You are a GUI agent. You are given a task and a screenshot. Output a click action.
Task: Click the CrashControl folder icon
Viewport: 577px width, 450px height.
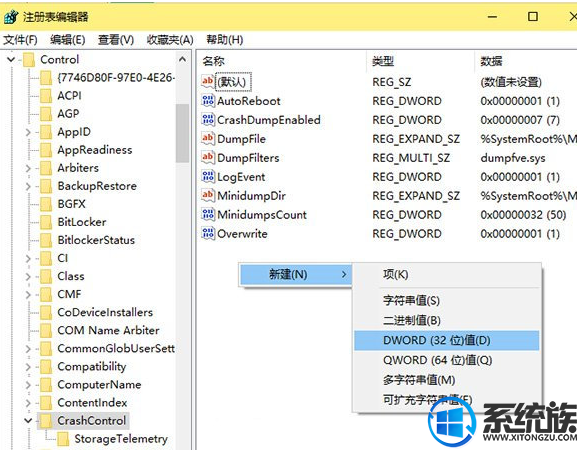pyautogui.click(x=46, y=420)
